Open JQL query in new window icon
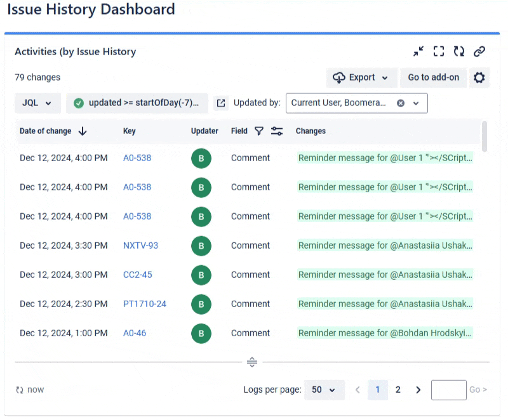The width and height of the screenshot is (508, 420). click(220, 103)
